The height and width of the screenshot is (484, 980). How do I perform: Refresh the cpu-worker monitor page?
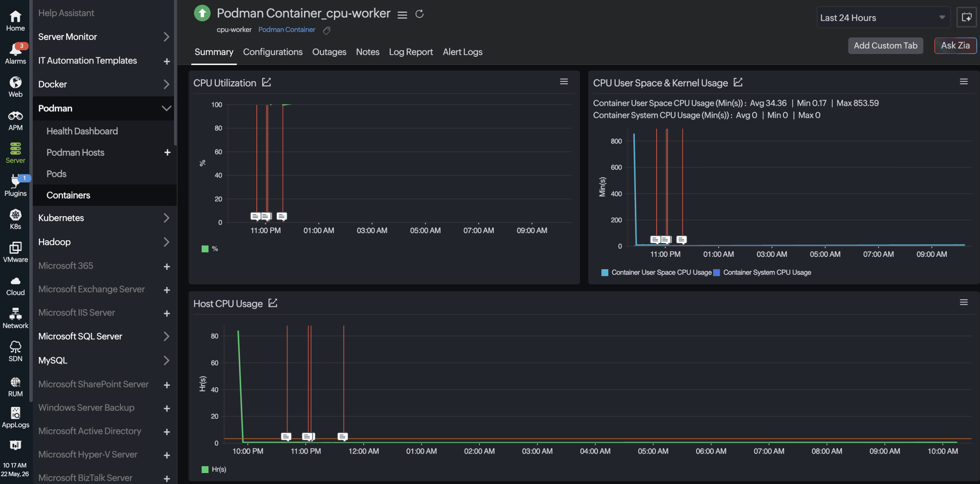[x=419, y=14]
